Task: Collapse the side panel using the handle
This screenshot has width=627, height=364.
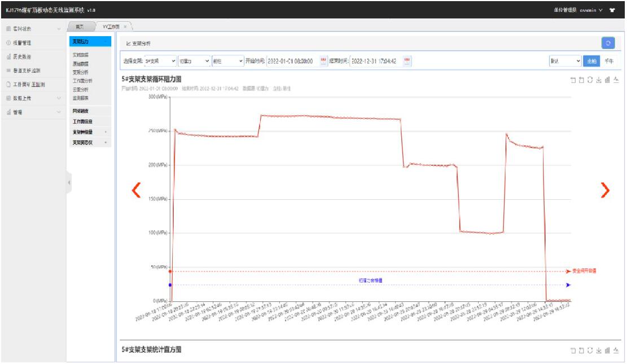Action: 69,182
